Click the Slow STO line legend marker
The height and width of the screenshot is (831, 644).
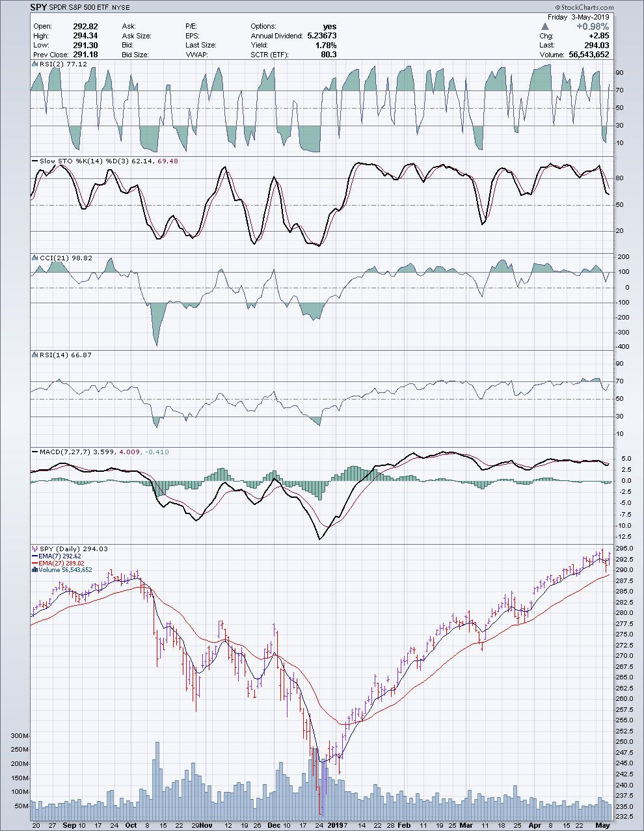click(35, 161)
